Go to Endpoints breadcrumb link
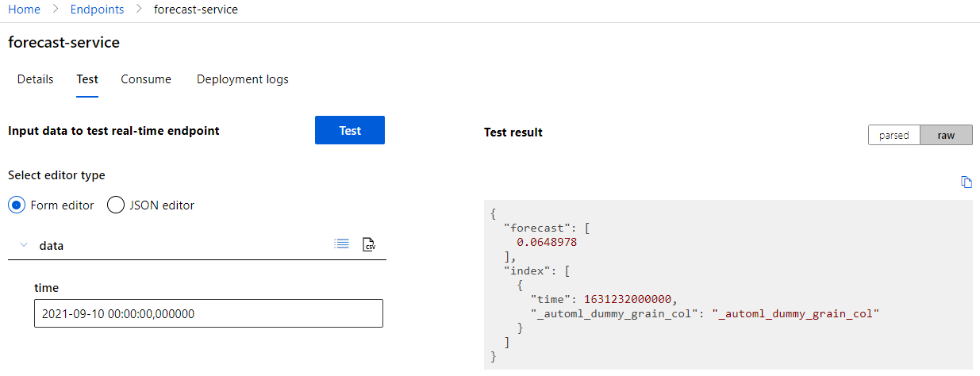 (97, 10)
